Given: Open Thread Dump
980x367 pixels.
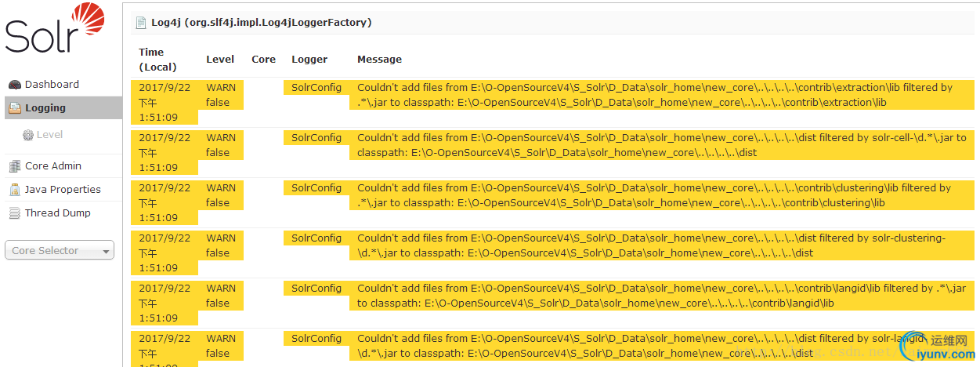Looking at the screenshot, I should click(57, 213).
